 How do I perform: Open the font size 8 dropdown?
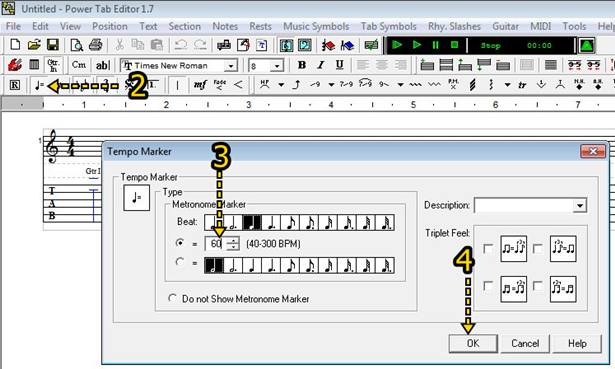[x=277, y=65]
